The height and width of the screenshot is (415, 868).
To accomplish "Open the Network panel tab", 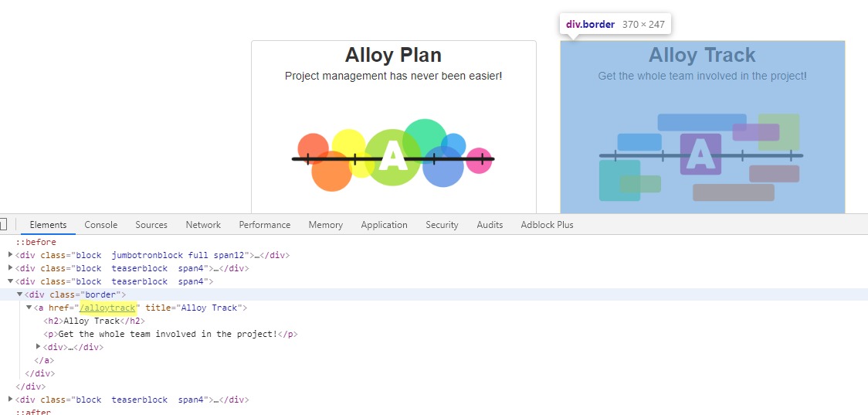I will click(x=203, y=225).
